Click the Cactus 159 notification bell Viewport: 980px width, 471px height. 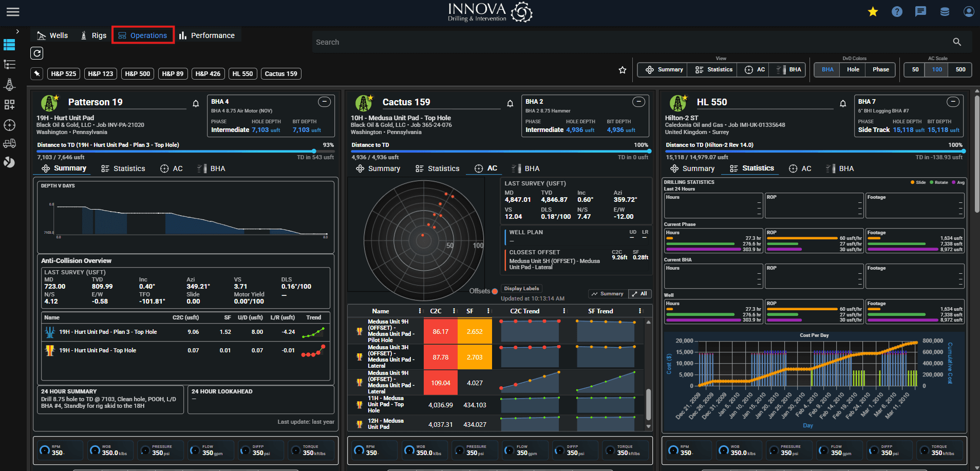510,103
